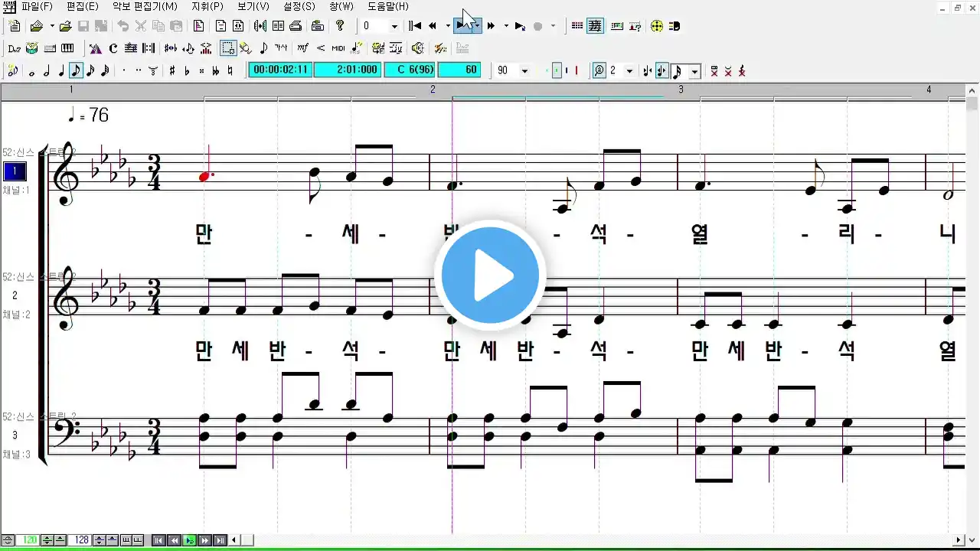980x551 pixels.
Task: Click the position field 2:01:000
Action: click(x=347, y=70)
